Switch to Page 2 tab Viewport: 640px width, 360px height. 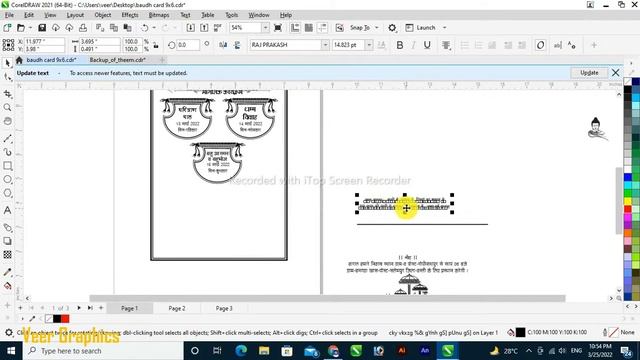pyautogui.click(x=177, y=308)
